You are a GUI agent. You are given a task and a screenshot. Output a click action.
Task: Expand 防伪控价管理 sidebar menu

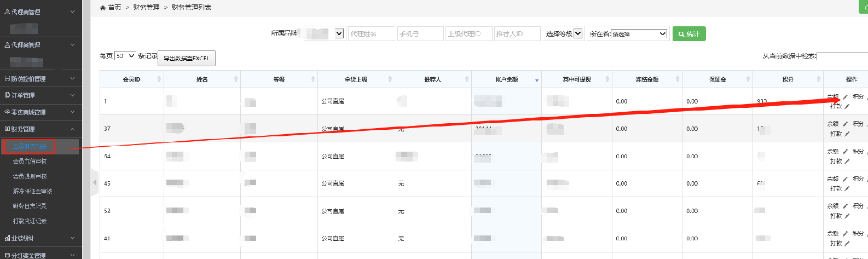point(40,79)
